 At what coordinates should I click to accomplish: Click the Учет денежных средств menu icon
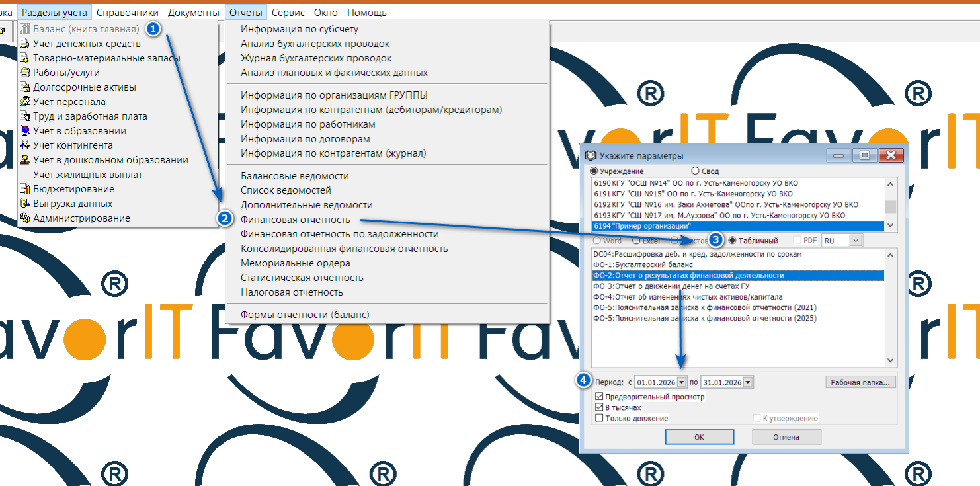(x=25, y=44)
